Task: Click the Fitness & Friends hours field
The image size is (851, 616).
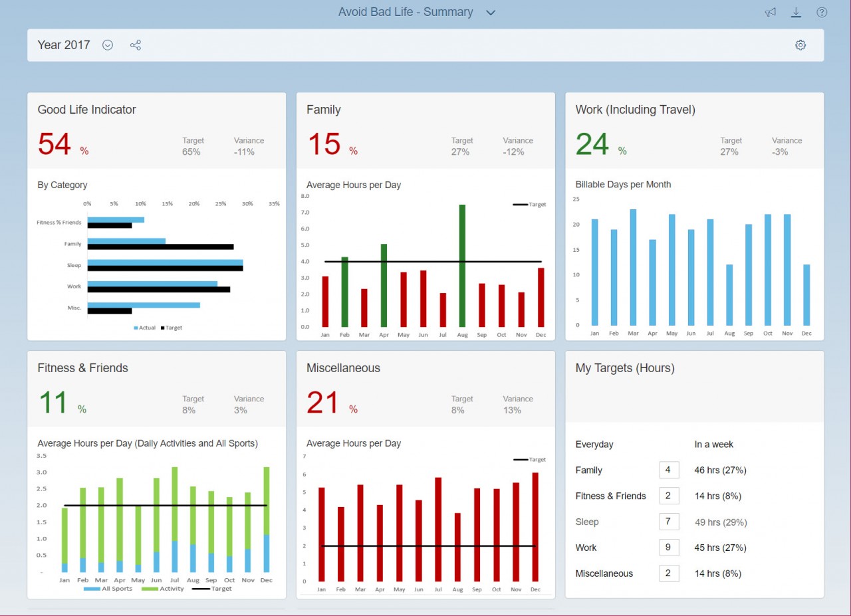Action: point(669,496)
